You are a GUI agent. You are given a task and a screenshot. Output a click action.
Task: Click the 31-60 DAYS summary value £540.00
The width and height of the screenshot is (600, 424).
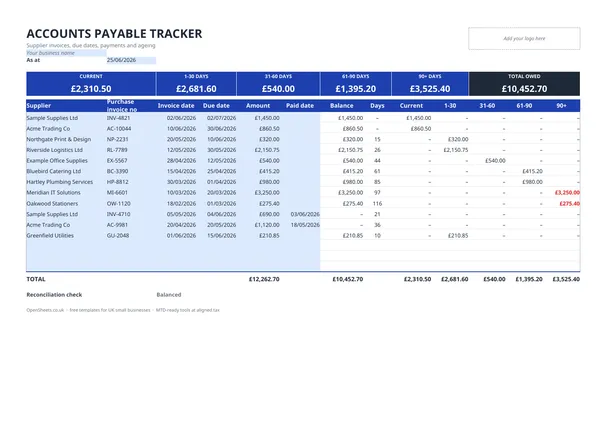coord(278,89)
